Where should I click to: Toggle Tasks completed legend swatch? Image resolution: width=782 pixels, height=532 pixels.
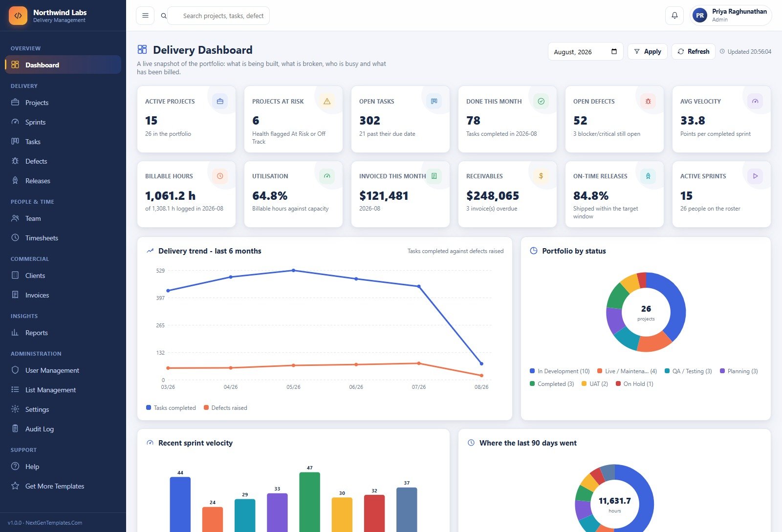(x=149, y=407)
